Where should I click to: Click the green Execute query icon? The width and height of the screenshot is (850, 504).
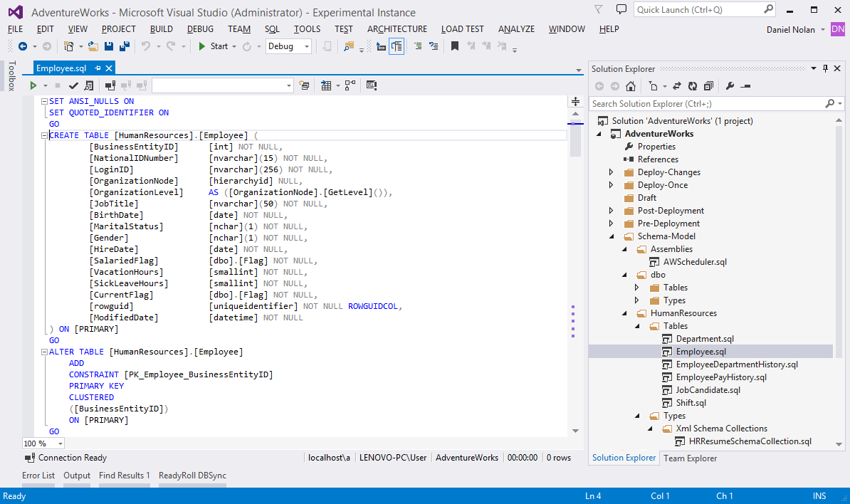coord(33,85)
